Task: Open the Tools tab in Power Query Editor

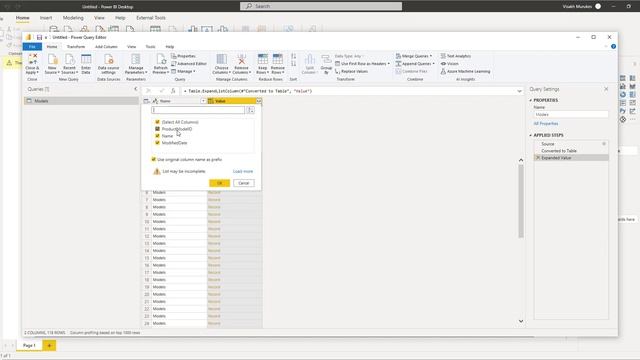Action: point(150,47)
